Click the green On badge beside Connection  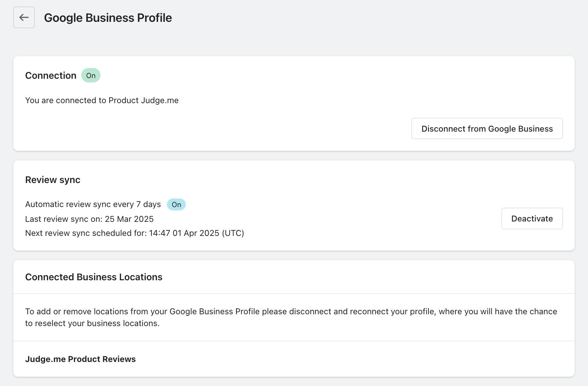pyautogui.click(x=91, y=75)
